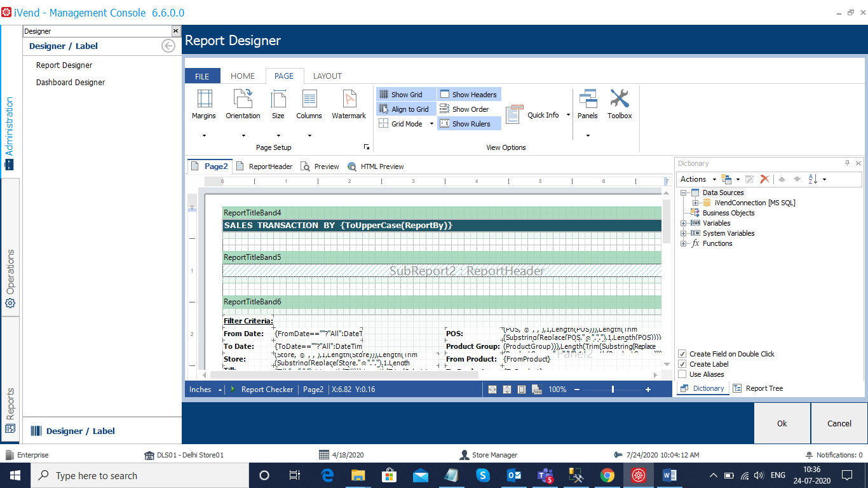Toggle the Show Rulers option
This screenshot has height=488, width=868.
469,124
